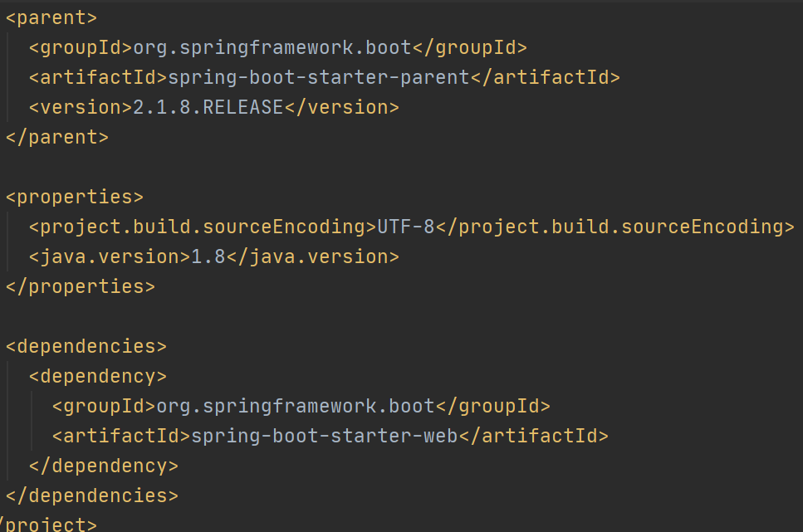Screen dimensions: 803x532
Task: Click the closing /project> tag
Action: (x=48, y=525)
